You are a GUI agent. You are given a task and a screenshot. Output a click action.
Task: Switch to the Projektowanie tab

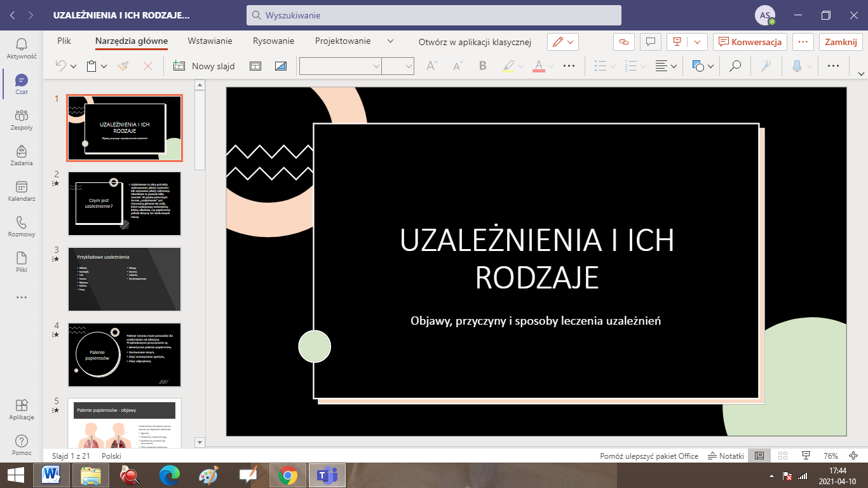342,41
